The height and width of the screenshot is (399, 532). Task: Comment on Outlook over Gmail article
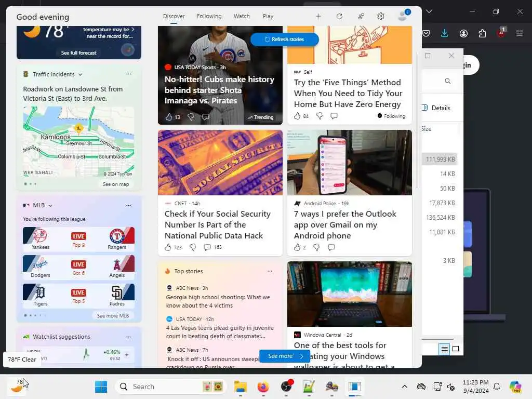tap(331, 247)
